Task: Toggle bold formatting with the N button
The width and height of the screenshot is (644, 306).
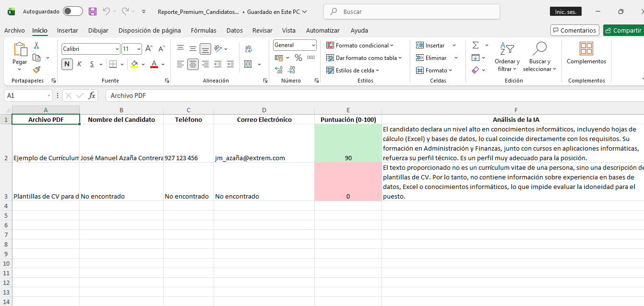Action: (67, 64)
